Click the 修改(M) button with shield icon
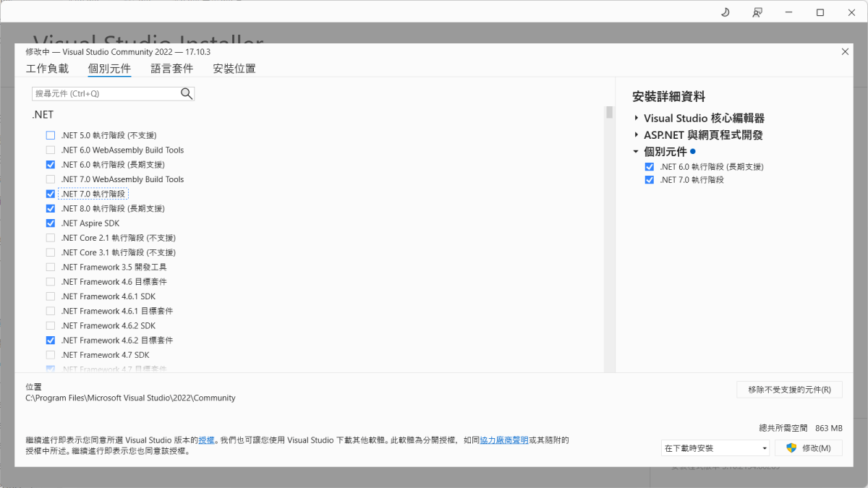Image resolution: width=868 pixels, height=488 pixels. tap(808, 448)
